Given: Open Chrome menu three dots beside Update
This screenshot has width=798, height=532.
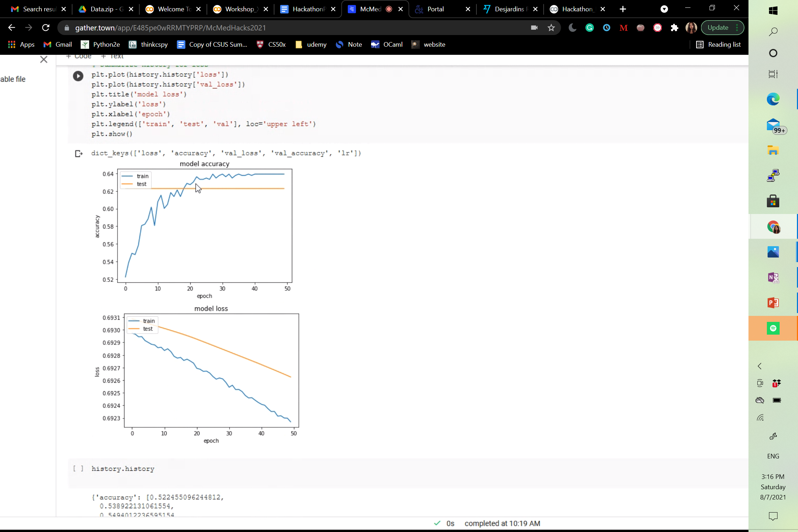Looking at the screenshot, I should point(737,28).
